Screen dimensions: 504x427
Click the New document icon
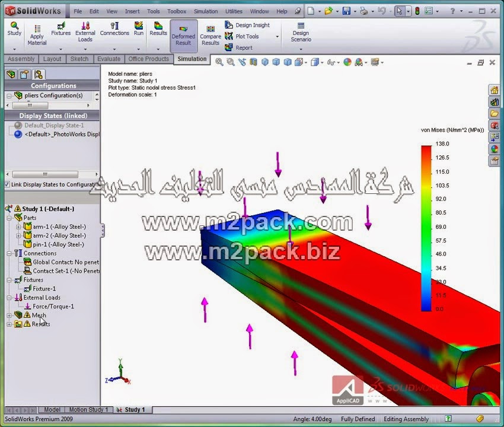click(311, 11)
